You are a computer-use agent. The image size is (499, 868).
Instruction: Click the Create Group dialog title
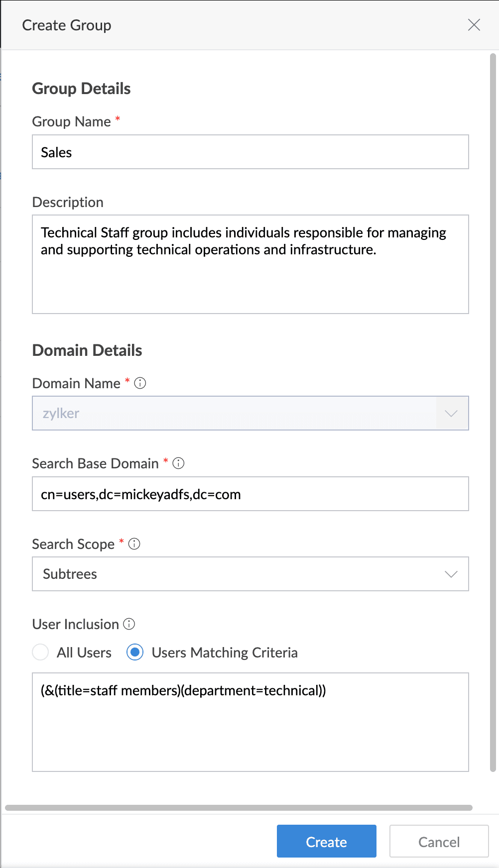(67, 25)
